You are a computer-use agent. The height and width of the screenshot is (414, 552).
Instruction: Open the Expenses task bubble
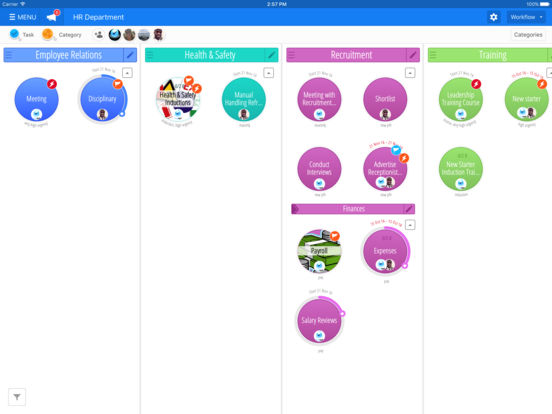(385, 251)
